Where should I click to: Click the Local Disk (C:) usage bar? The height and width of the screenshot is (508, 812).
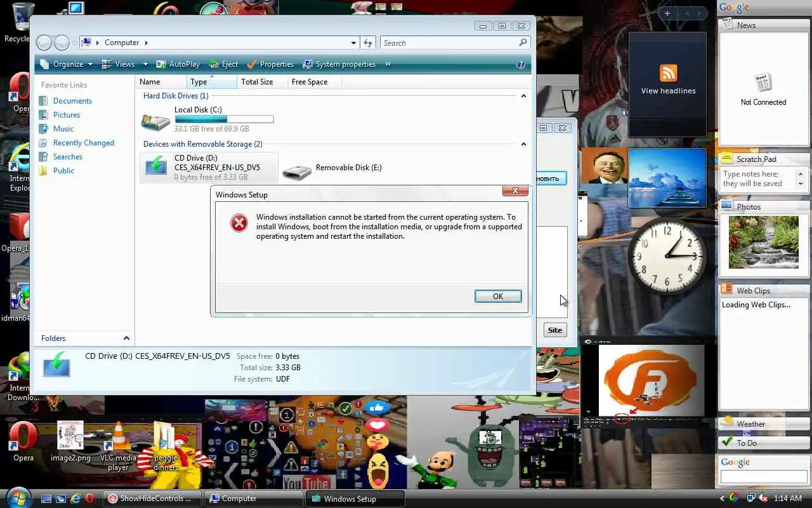pos(224,119)
